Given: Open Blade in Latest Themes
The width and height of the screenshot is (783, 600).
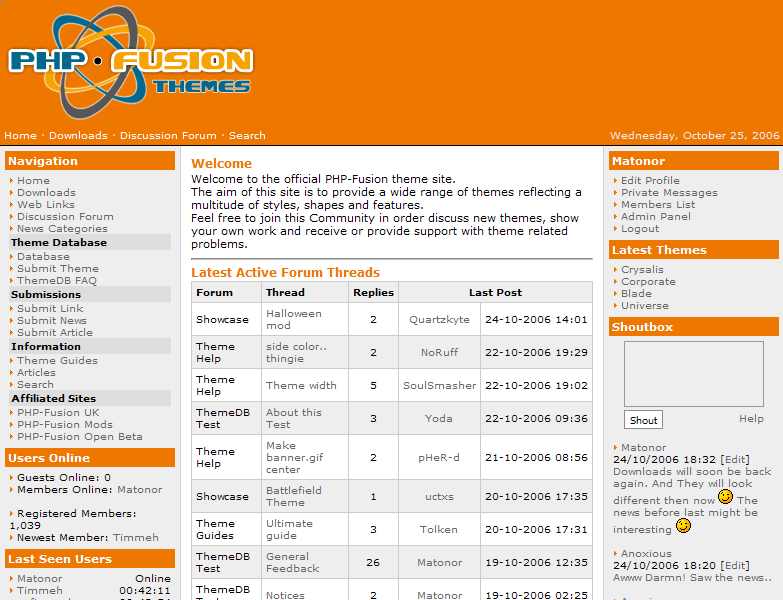Looking at the screenshot, I should pos(636,294).
